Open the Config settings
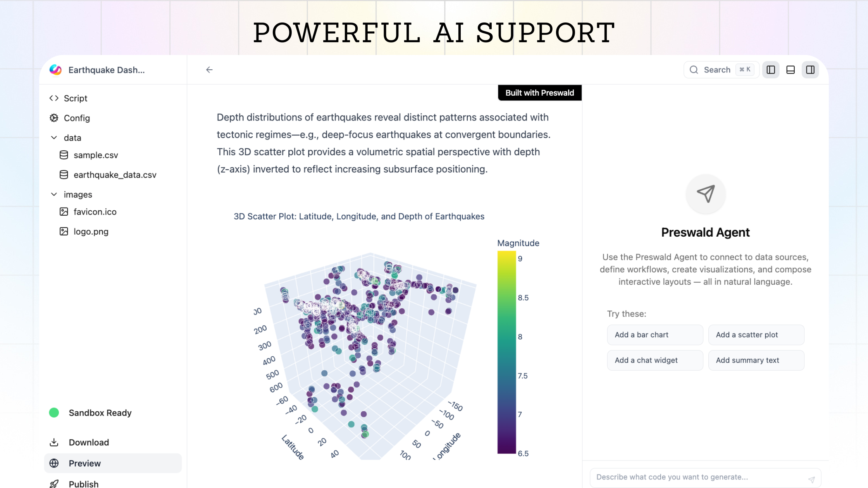The width and height of the screenshot is (868, 488). pyautogui.click(x=77, y=118)
